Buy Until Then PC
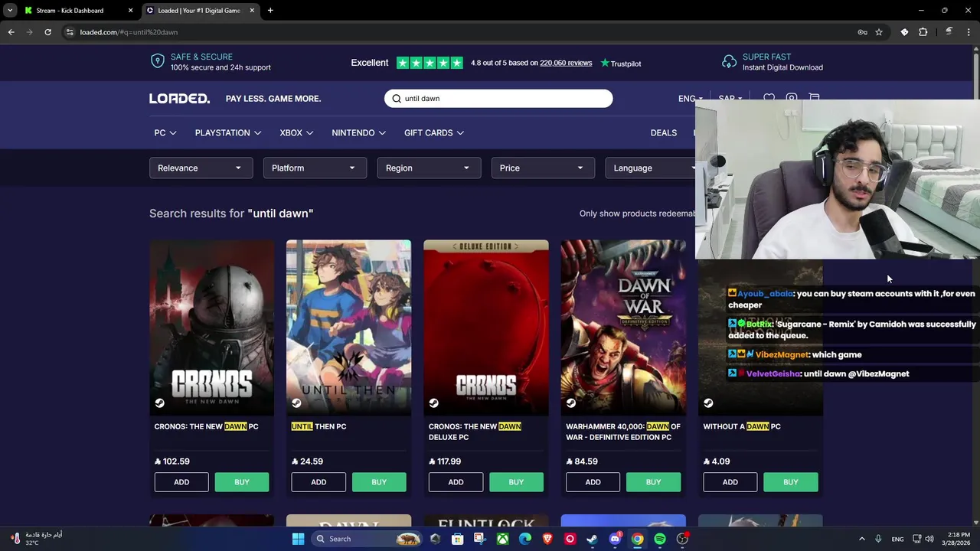 click(379, 482)
